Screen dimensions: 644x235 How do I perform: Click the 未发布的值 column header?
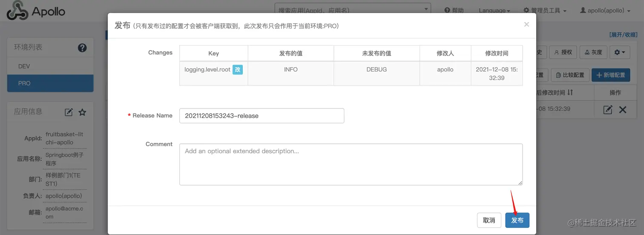click(377, 53)
